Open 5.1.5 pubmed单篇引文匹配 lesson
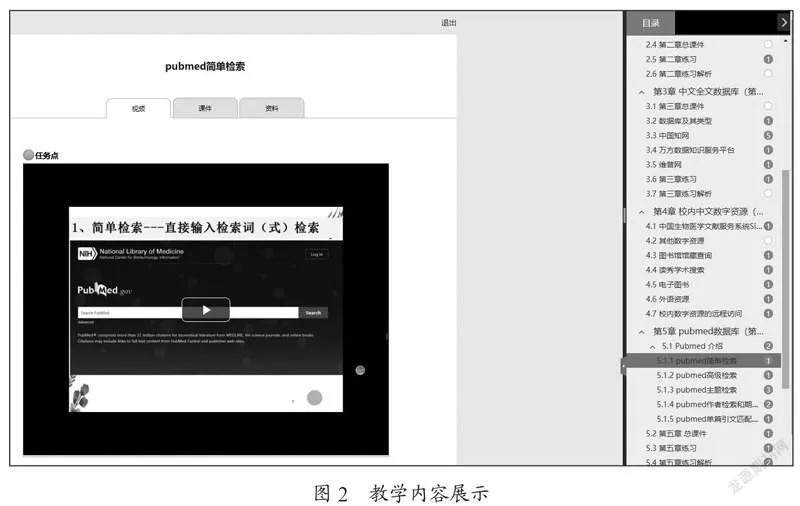Viewport: 800px width, 506px height. tap(707, 419)
